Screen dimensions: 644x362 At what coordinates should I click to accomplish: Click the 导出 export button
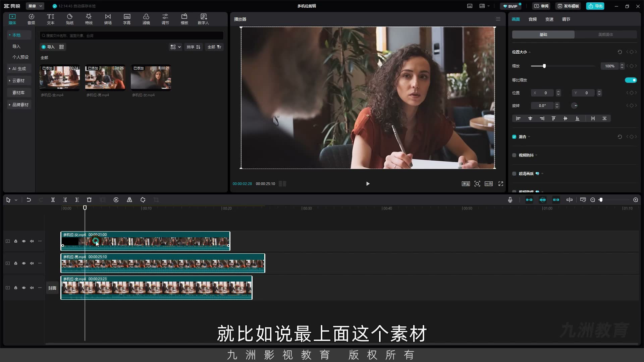coord(595,6)
